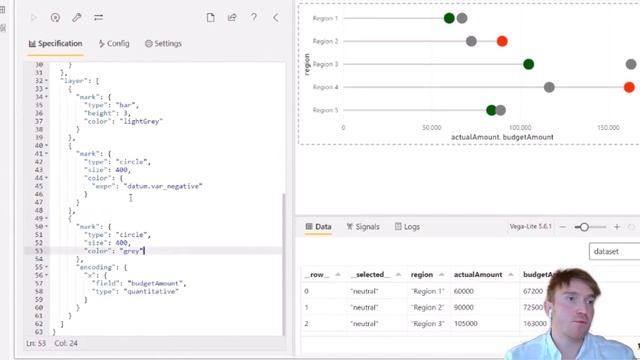The image size is (640, 360).
Task: Click the red dot for Region 4
Action: click(x=629, y=87)
